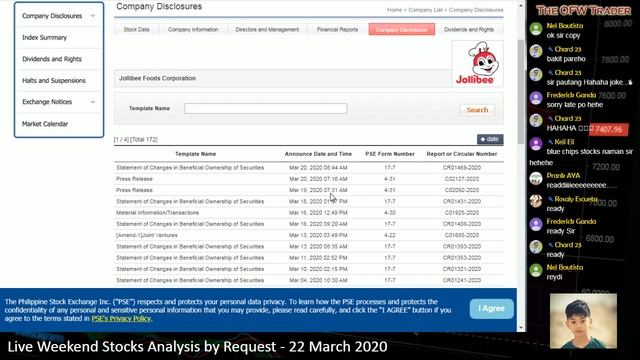Click Announce Date and Time column header
Screen dimensions: 640x360
(318, 154)
